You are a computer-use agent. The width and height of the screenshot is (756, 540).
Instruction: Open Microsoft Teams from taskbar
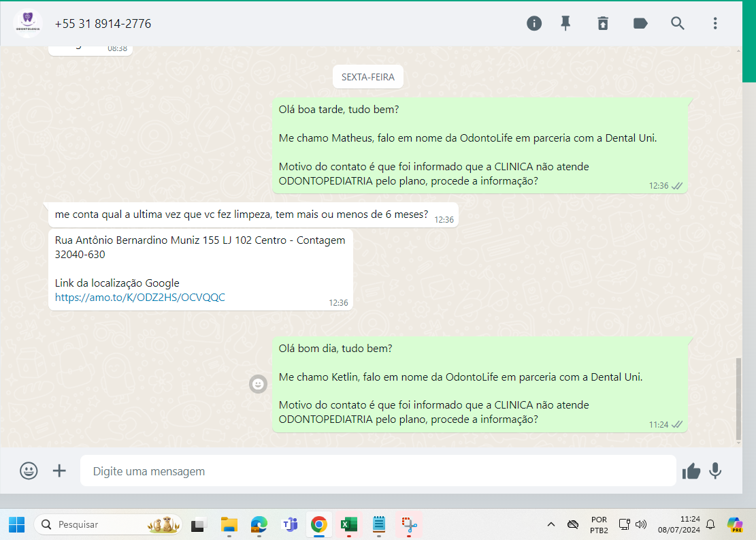tap(289, 524)
